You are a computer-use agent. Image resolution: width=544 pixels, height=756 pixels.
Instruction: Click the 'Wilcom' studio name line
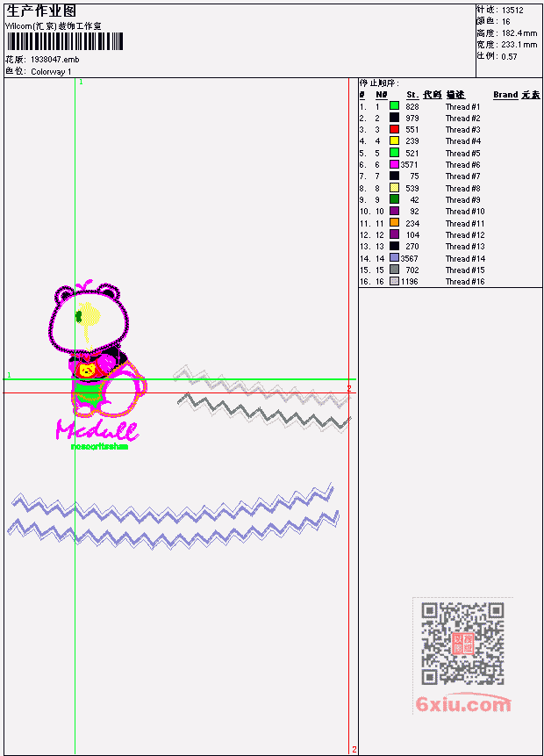tap(53, 26)
